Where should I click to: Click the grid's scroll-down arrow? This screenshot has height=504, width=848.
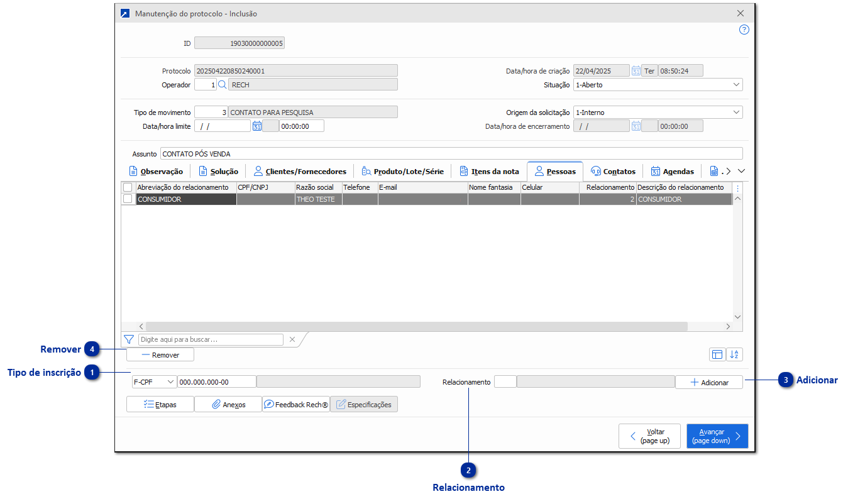pyautogui.click(x=738, y=317)
